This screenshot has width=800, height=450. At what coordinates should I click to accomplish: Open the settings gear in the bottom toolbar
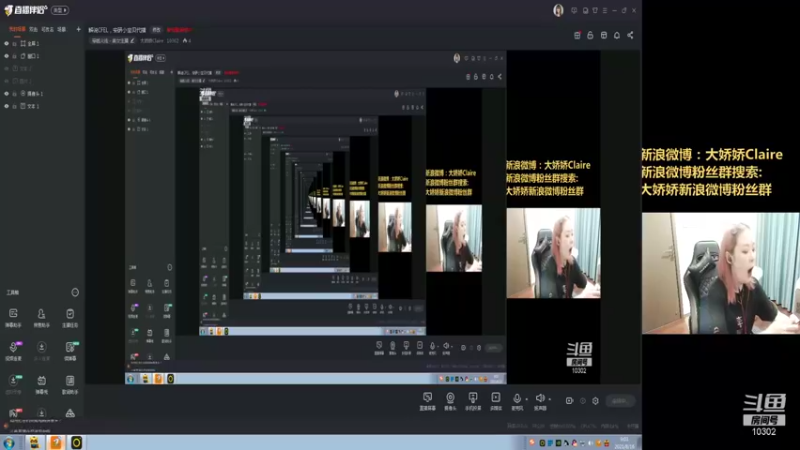(595, 401)
